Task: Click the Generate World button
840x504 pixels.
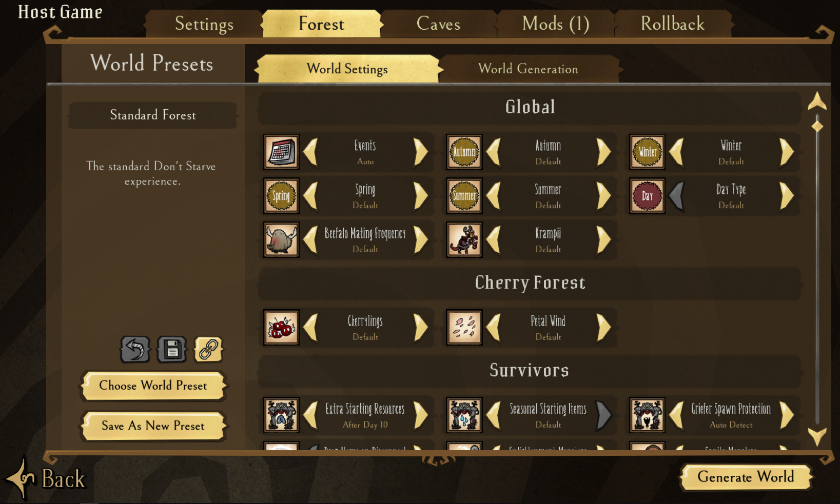Action: [x=746, y=477]
